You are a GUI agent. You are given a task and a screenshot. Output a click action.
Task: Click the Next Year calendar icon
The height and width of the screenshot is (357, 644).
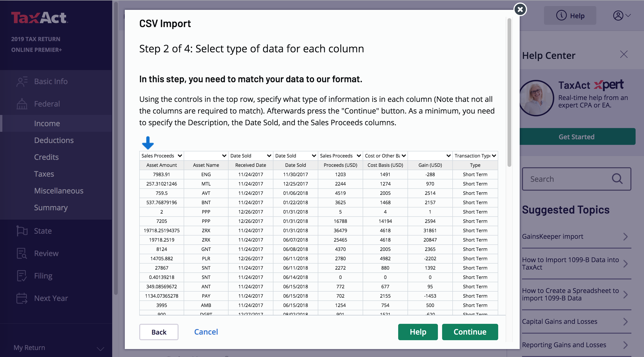22,298
